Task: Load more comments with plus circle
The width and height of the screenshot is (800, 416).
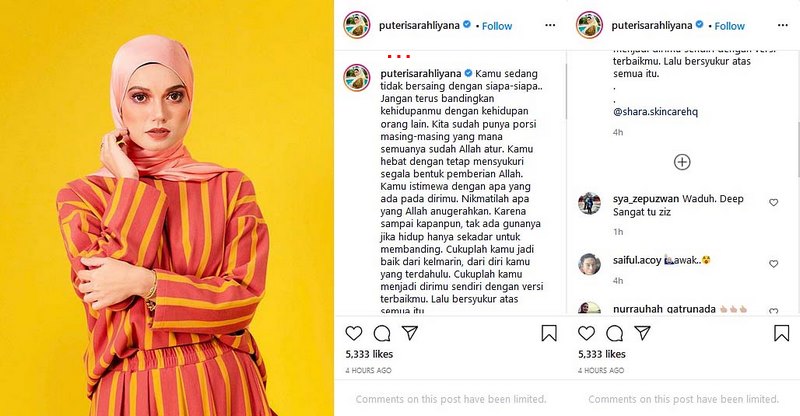Action: click(x=682, y=162)
